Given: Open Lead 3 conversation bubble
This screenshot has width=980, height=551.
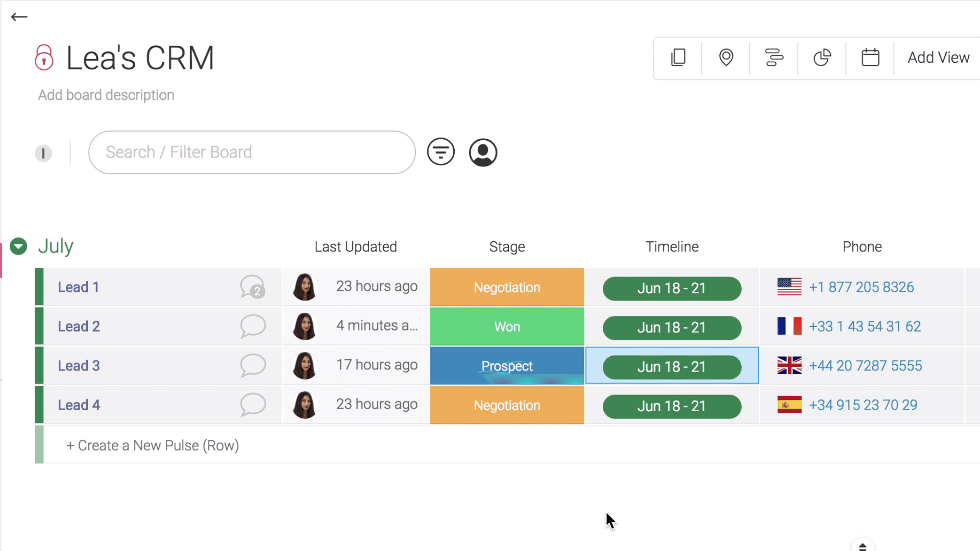Looking at the screenshot, I should click(x=253, y=365).
